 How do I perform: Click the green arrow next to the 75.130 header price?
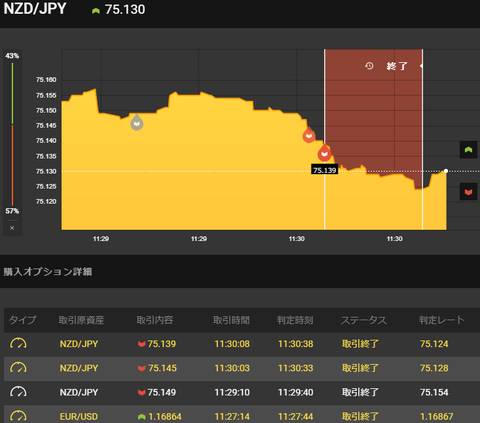point(96,11)
